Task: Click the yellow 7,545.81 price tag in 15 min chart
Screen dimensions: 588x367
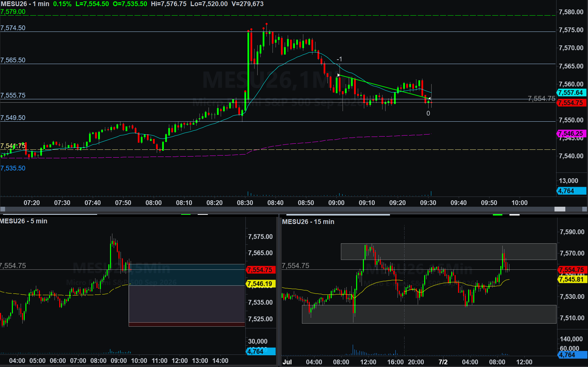Action: [x=572, y=279]
